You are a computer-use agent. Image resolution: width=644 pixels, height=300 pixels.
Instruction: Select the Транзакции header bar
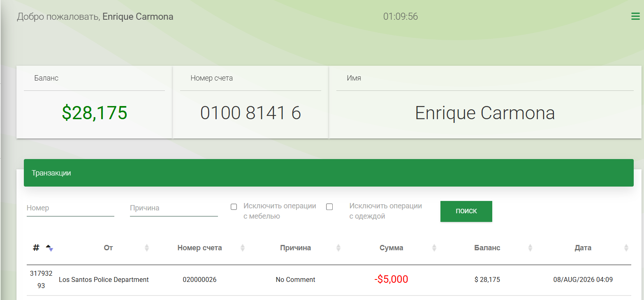(329, 173)
